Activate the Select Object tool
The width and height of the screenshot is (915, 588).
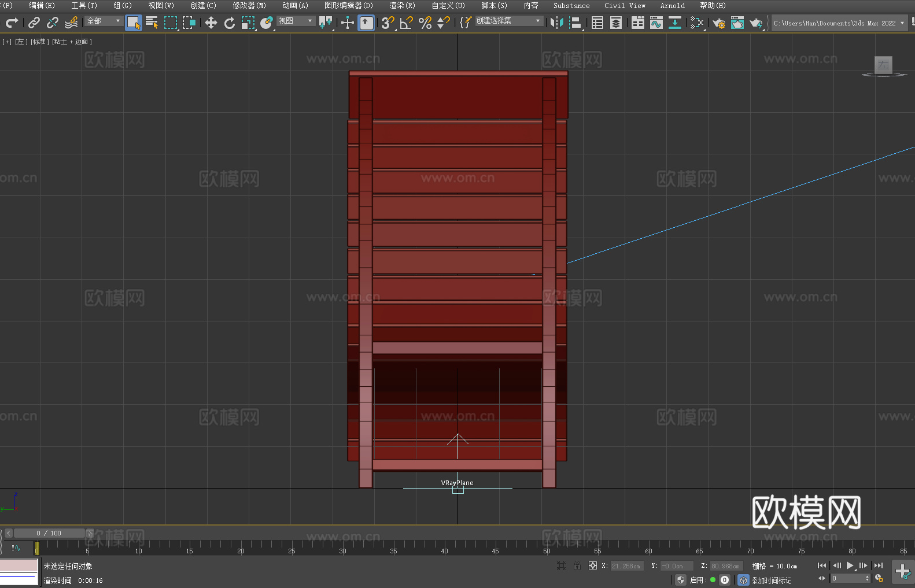click(x=134, y=23)
